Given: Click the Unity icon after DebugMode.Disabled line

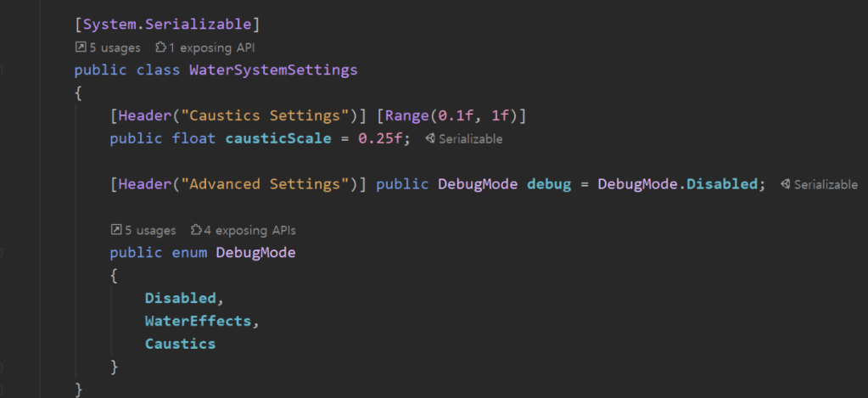Looking at the screenshot, I should tap(786, 184).
